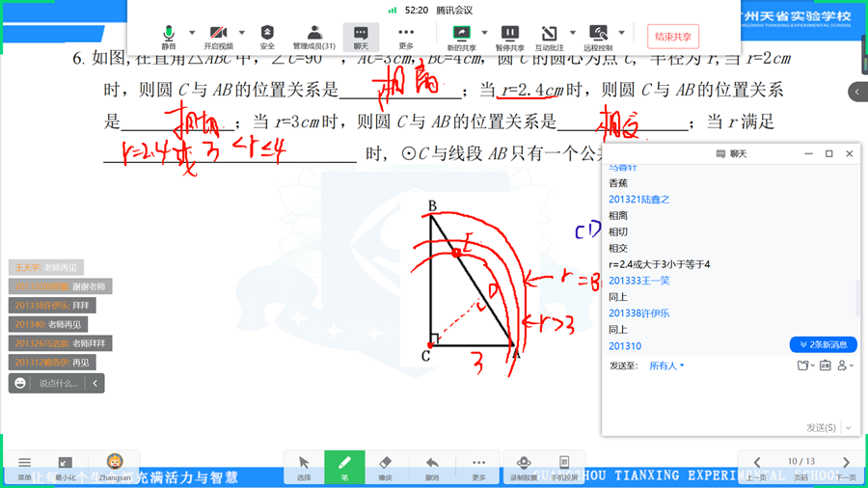Image resolution: width=868 pixels, height=488 pixels.
Task: Click sender name 201321陆鑫之 in chat
Action: (638, 200)
